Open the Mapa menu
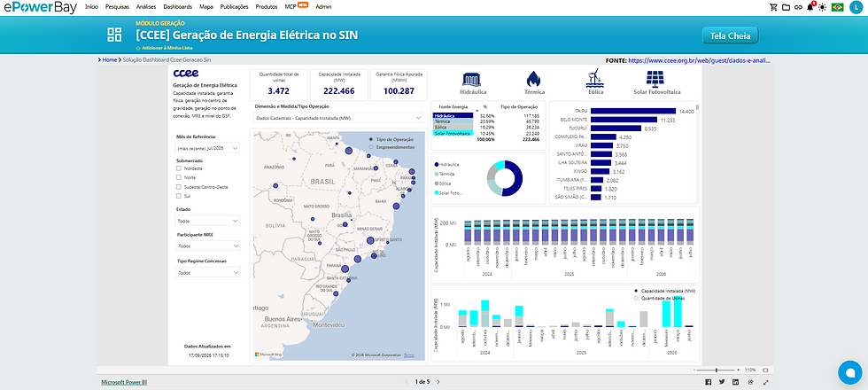Image resolution: width=868 pixels, height=390 pixels. pyautogui.click(x=205, y=7)
